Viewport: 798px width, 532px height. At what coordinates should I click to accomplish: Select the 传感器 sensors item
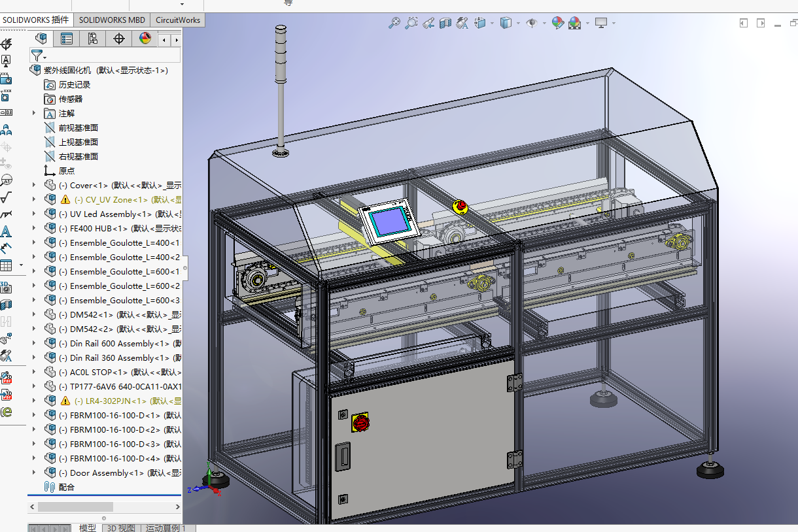63,99
